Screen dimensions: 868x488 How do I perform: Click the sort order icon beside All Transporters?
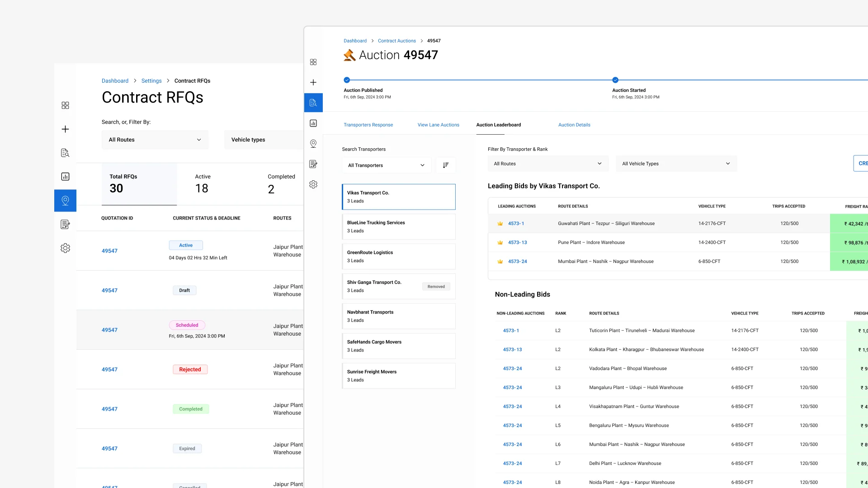446,165
